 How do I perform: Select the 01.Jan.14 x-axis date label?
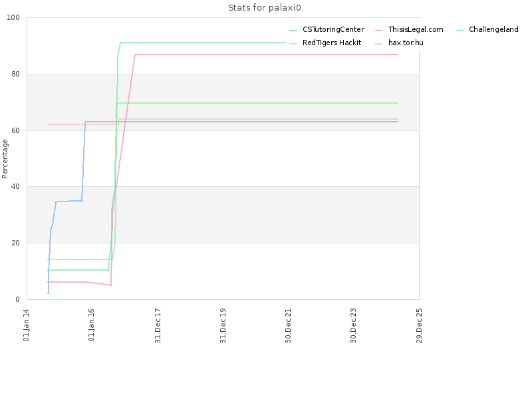click(x=27, y=325)
